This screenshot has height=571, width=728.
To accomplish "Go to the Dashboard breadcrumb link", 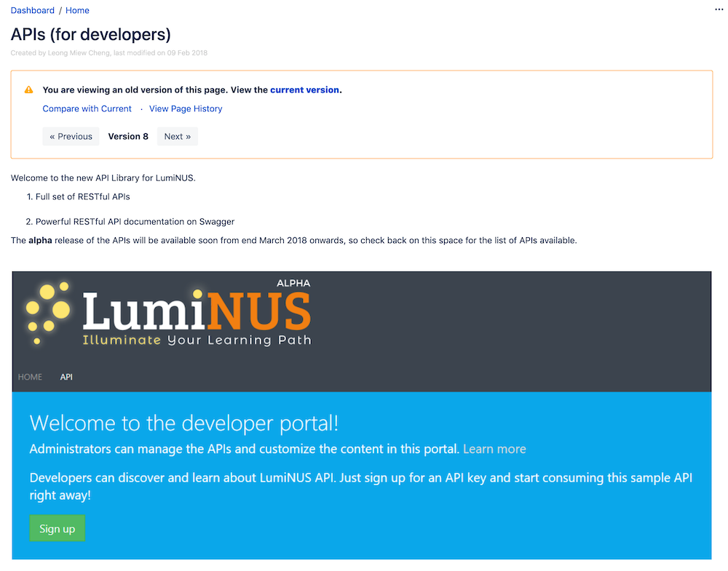I will [x=33, y=10].
